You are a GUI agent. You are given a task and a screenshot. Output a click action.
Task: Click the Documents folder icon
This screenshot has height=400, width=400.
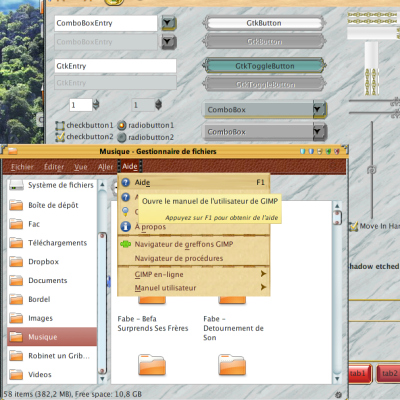(16, 280)
